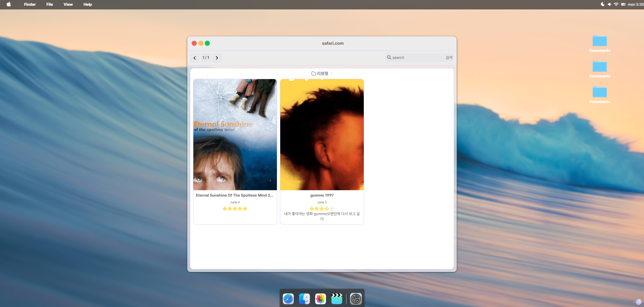The width and height of the screenshot is (644, 307).
Task: Check the battery status icon
Action: point(623,4)
